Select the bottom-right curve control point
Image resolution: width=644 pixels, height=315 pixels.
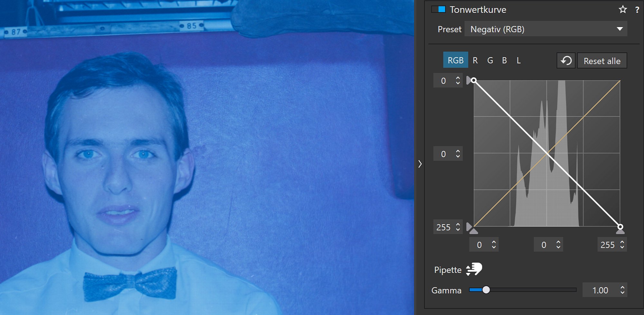pyautogui.click(x=620, y=227)
